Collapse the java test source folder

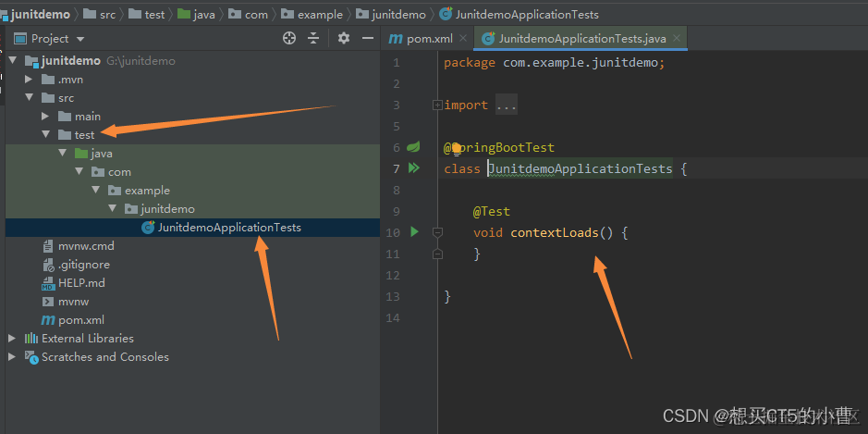[62, 154]
